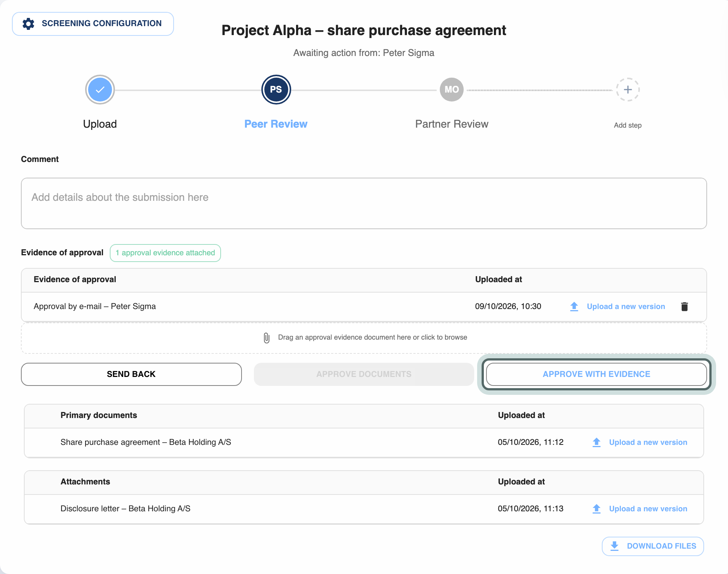728x574 pixels.
Task: Click the '05/10/2026, 11:12' timestamp
Action: tap(531, 442)
